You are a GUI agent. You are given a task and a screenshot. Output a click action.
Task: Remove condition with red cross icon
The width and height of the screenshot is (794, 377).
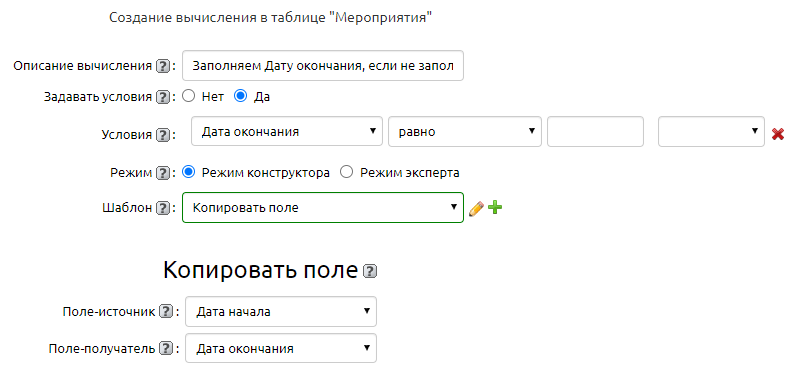[778, 134]
